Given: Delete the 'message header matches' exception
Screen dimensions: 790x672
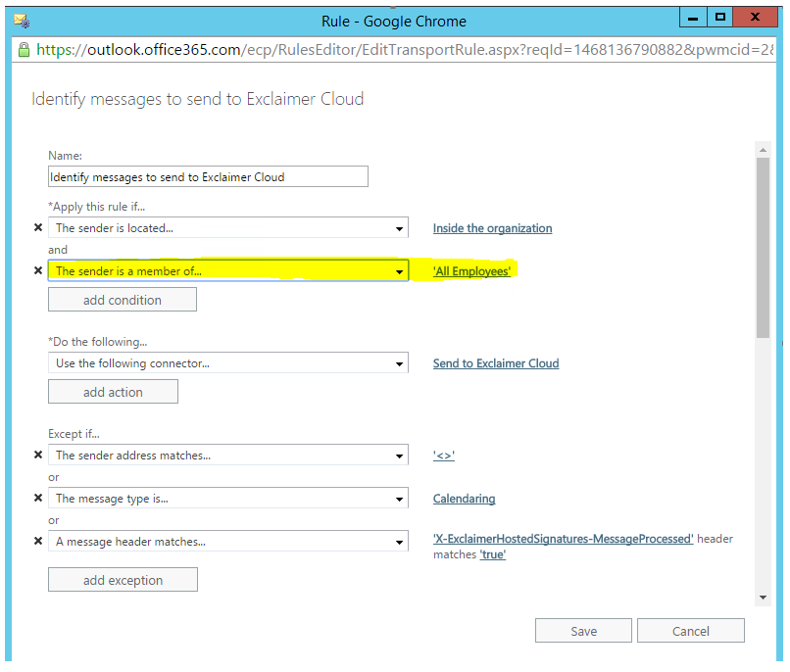Looking at the screenshot, I should [38, 542].
